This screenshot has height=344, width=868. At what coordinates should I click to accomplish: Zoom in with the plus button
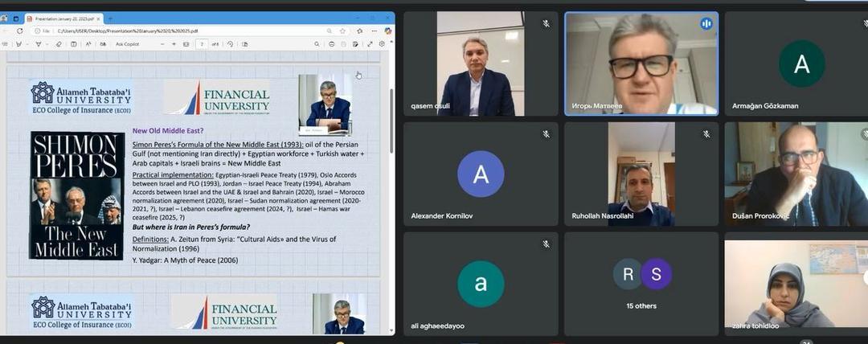point(174,44)
